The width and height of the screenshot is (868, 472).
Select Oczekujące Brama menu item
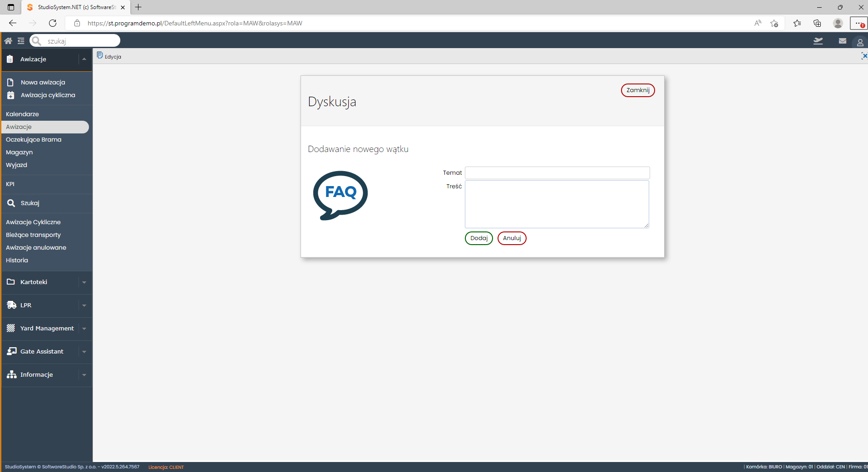point(34,139)
